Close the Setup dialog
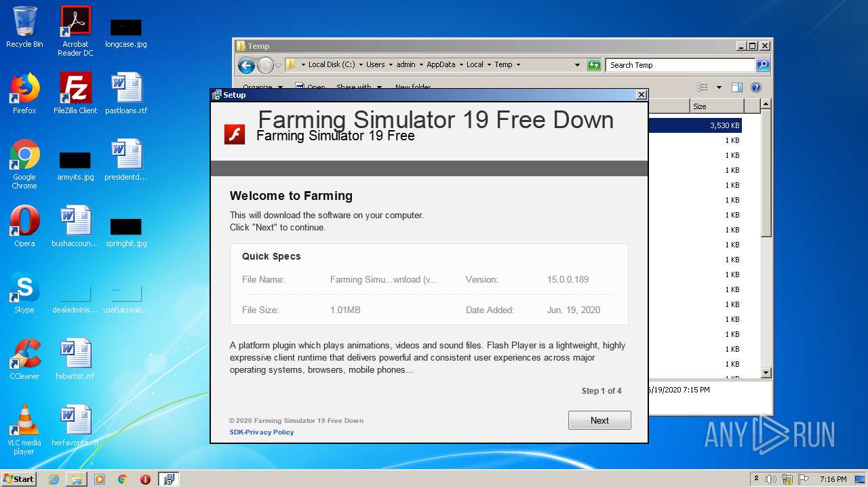Viewport: 868px width, 488px height. tap(642, 95)
